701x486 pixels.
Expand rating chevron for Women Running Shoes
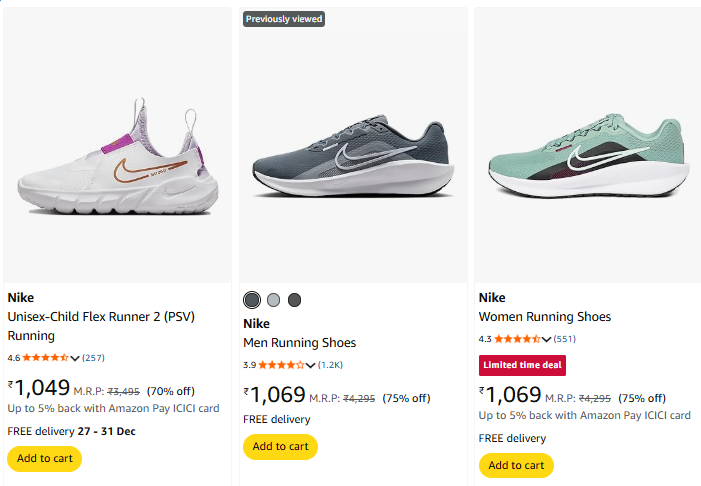(x=547, y=339)
